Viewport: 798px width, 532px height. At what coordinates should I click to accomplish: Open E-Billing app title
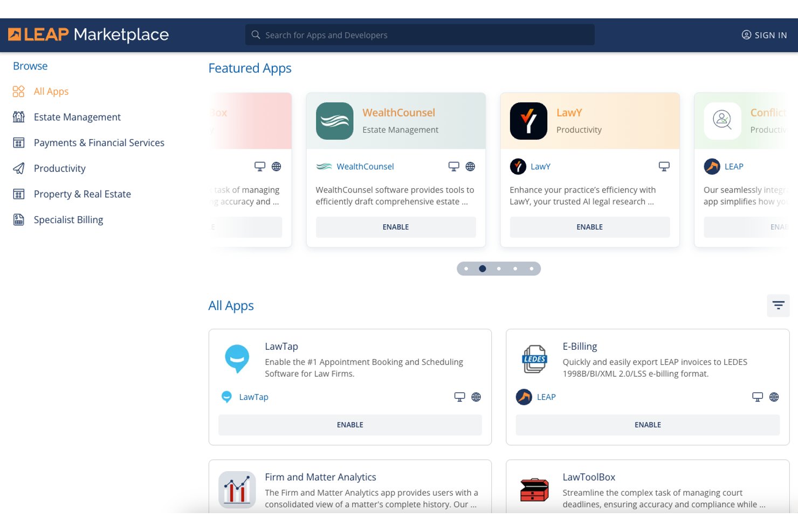coord(580,347)
